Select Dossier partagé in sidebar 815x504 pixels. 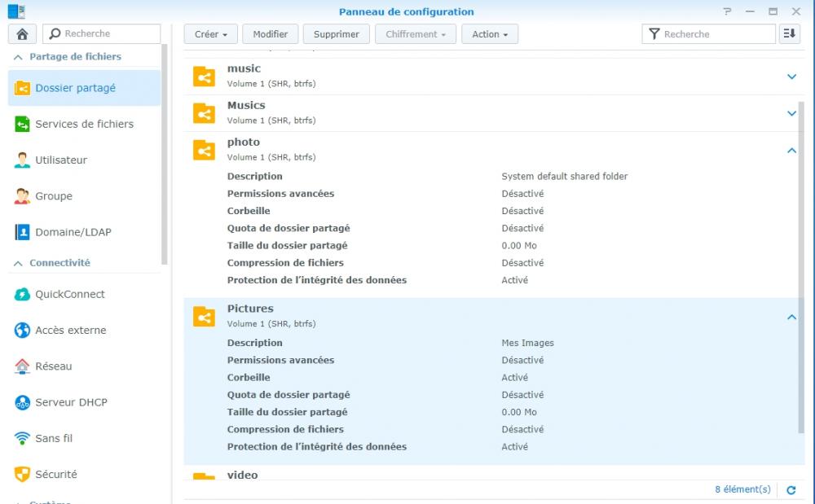point(75,88)
